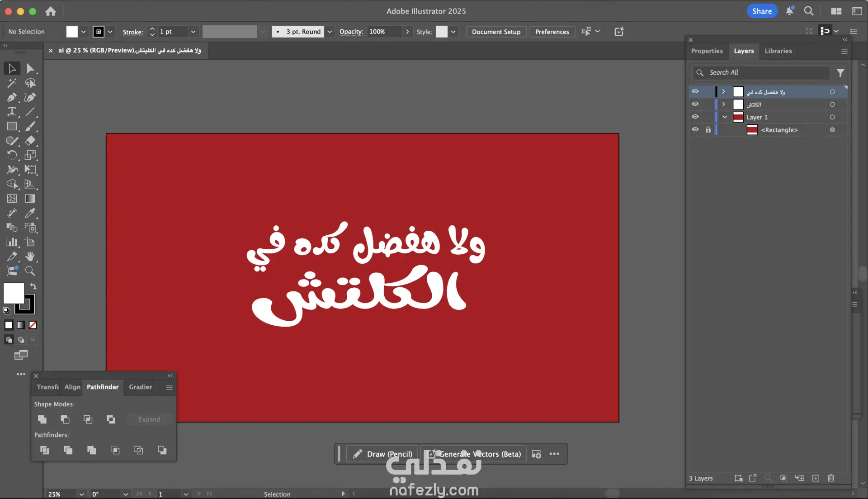The height and width of the screenshot is (499, 868).
Task: Click the Unite shape mode icon
Action: click(42, 419)
